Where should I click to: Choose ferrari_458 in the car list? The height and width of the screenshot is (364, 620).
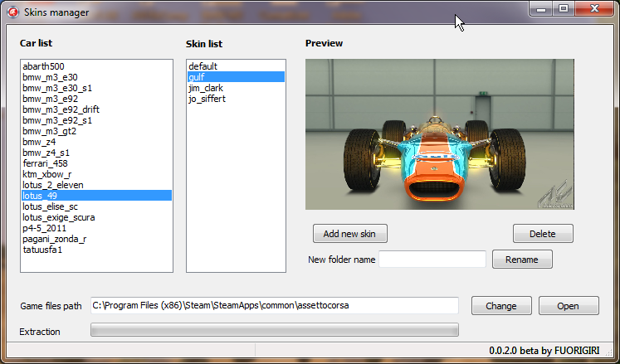pyautogui.click(x=96, y=163)
